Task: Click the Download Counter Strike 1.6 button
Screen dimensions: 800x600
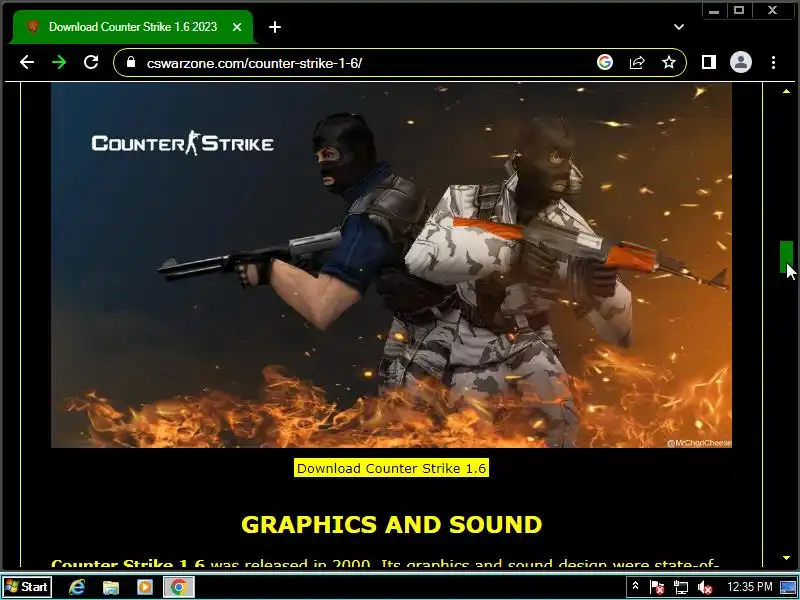Action: (391, 468)
